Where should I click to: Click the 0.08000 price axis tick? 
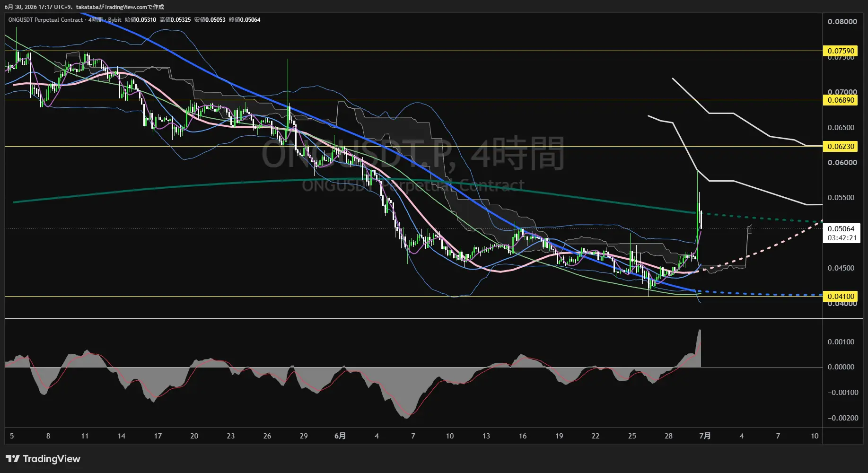842,22
